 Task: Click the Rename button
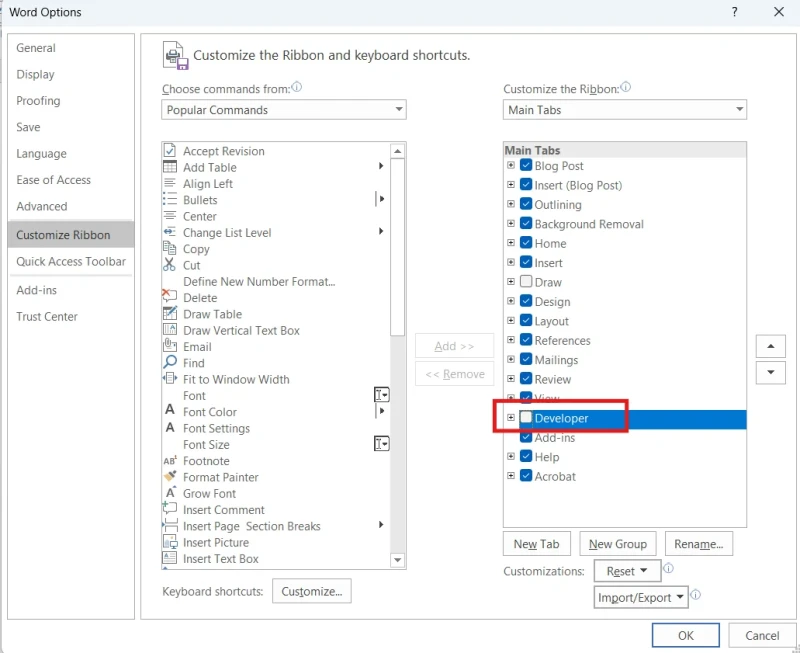pyautogui.click(x=699, y=544)
